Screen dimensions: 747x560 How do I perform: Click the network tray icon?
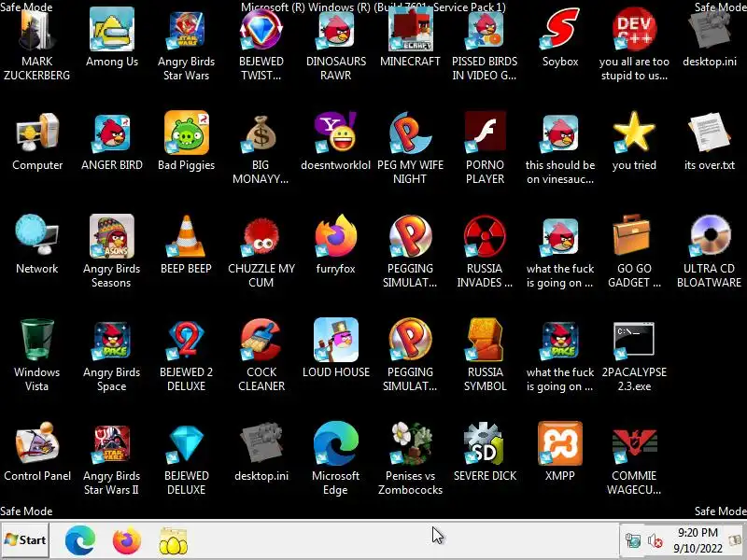[633, 541]
